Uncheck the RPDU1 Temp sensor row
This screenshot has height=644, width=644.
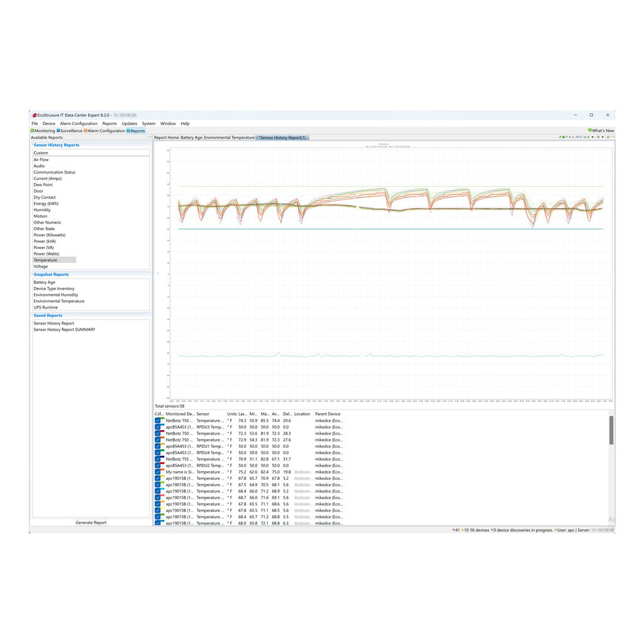158,447
